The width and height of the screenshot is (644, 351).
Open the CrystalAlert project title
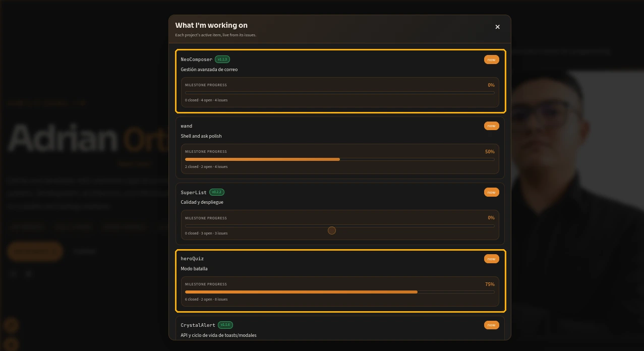pos(198,325)
